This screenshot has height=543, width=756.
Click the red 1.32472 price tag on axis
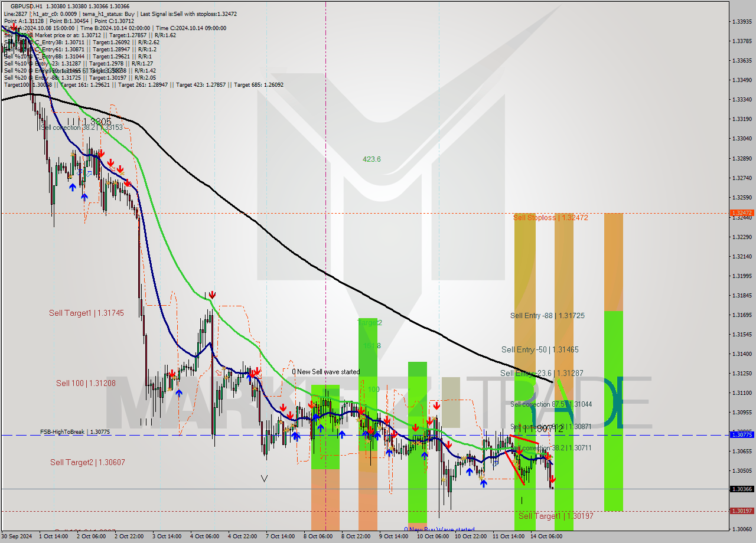click(x=742, y=213)
